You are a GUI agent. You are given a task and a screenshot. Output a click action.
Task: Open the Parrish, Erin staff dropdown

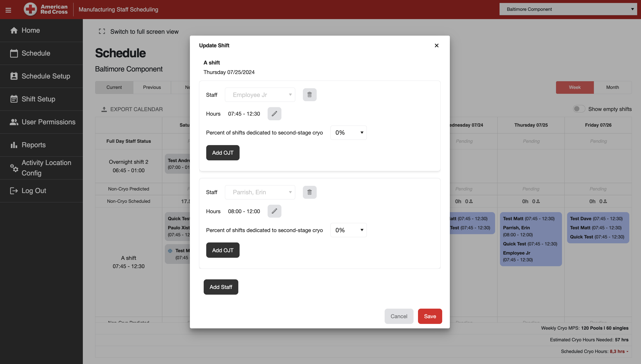tap(260, 192)
